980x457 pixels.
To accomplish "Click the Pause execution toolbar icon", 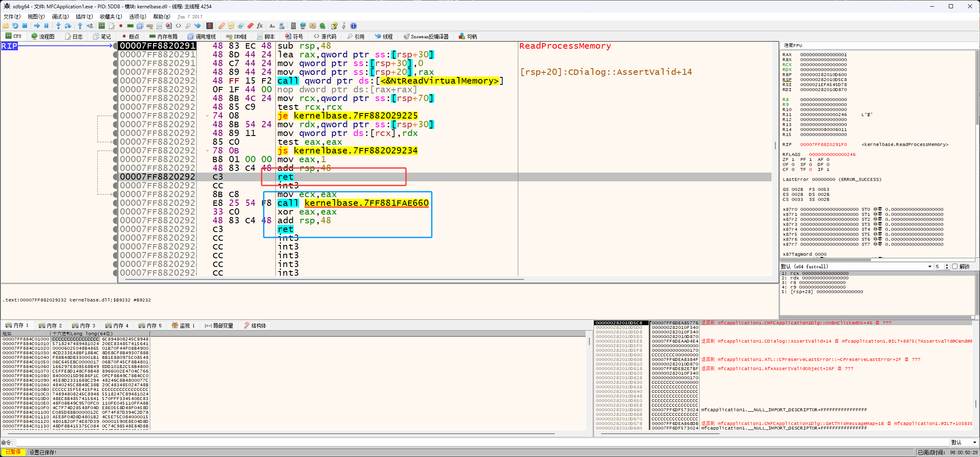I will (x=46, y=26).
